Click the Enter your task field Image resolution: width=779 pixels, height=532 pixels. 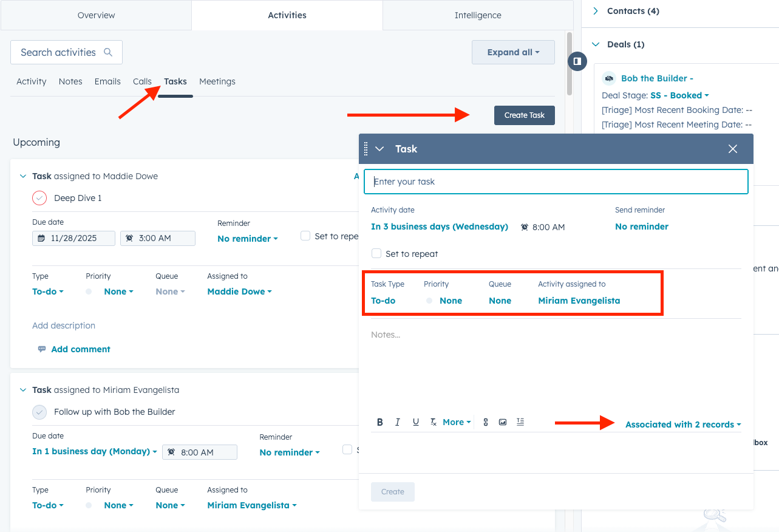(556, 182)
